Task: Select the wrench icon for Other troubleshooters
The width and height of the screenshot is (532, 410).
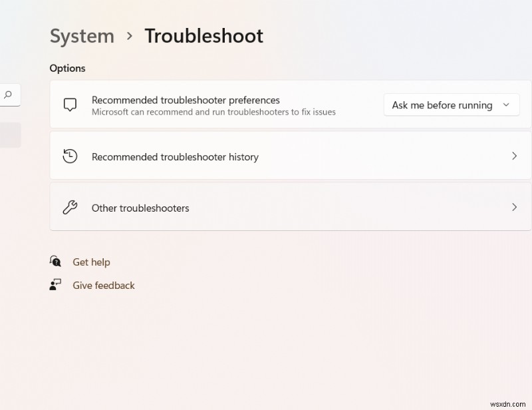Action: pos(70,207)
